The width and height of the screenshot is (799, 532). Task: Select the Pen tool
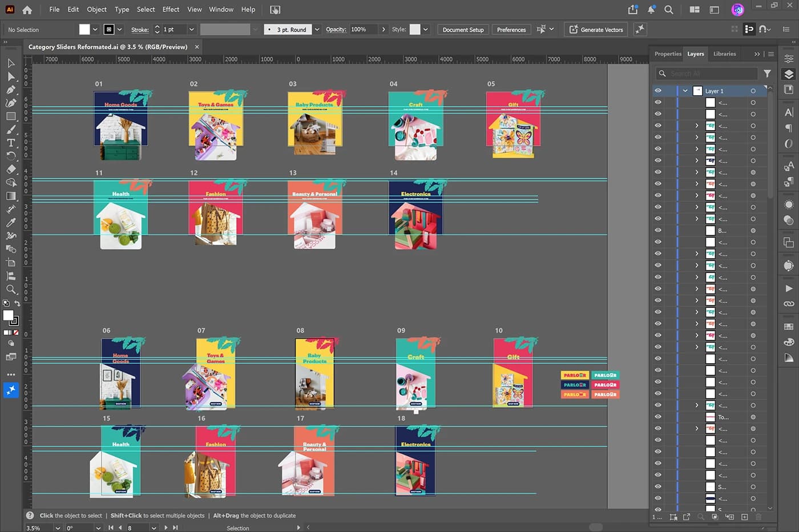pos(11,90)
